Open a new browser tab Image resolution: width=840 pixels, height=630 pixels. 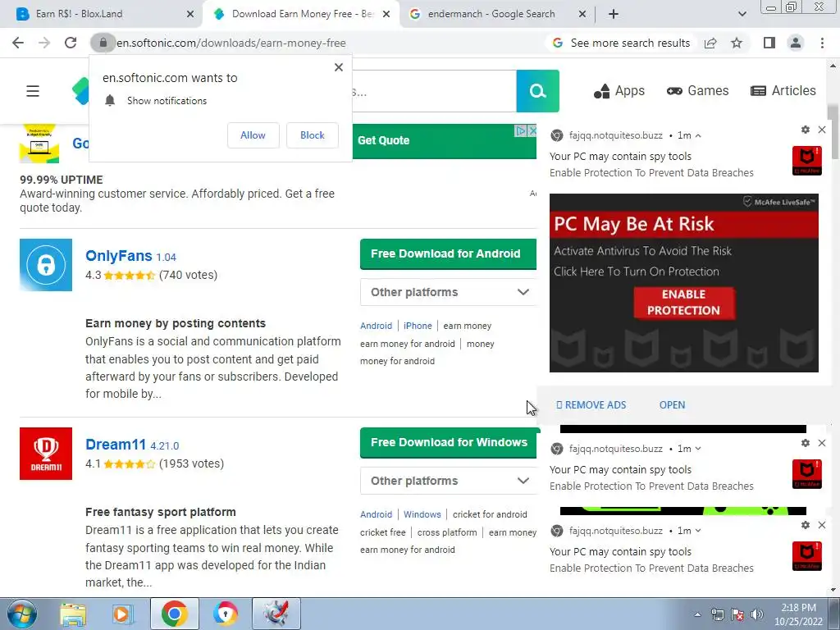pyautogui.click(x=614, y=14)
